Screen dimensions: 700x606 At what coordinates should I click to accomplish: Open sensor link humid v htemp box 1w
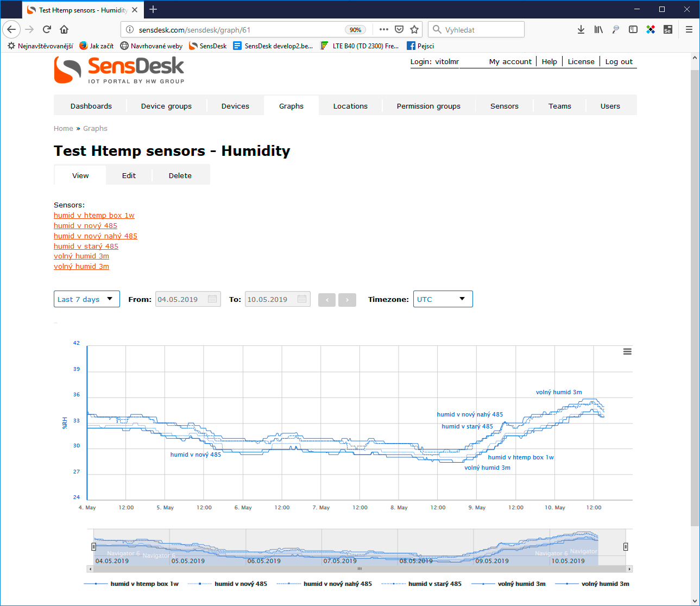click(94, 216)
